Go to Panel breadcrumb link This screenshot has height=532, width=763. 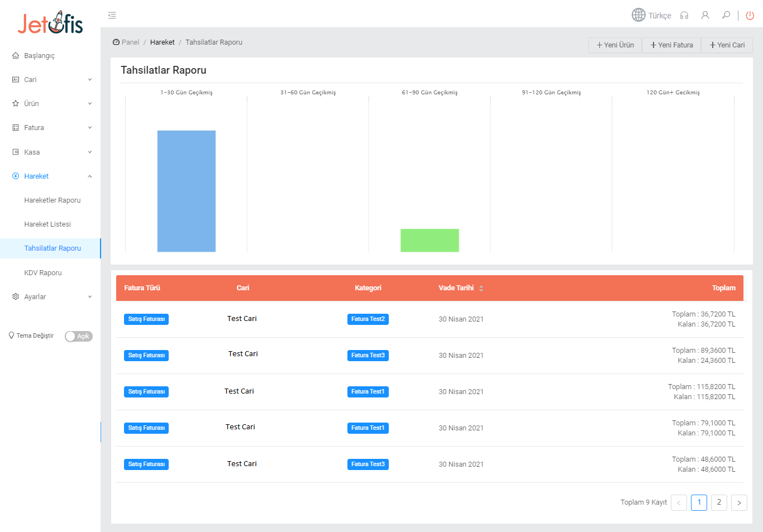(130, 42)
